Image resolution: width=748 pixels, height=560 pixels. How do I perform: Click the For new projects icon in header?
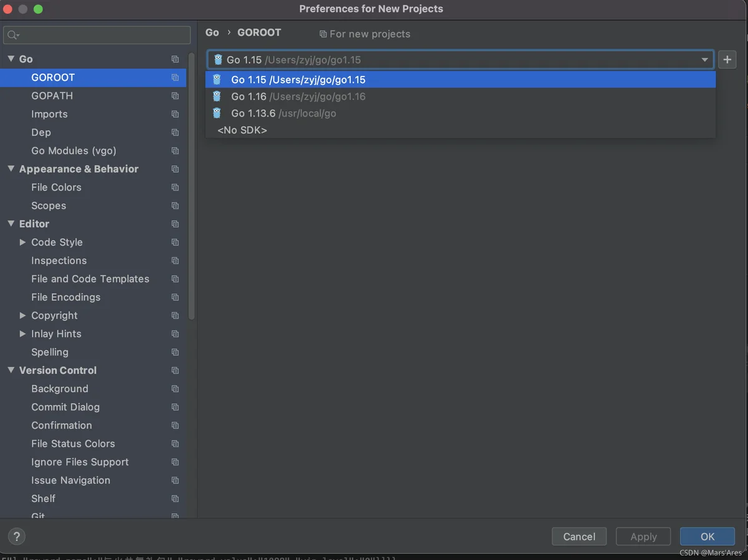click(323, 34)
